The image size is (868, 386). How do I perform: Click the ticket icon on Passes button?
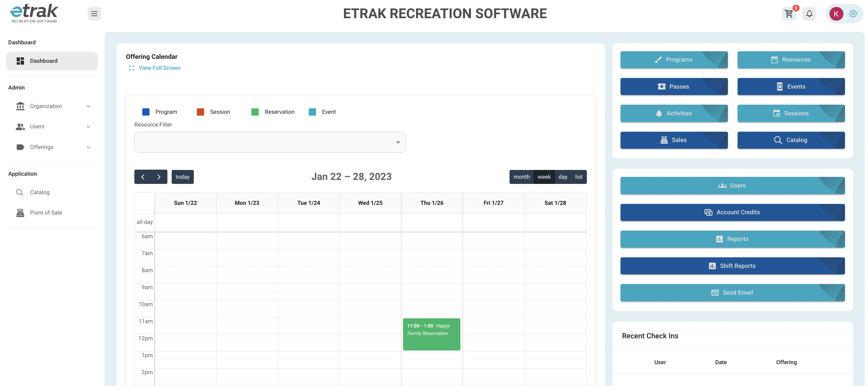[x=661, y=87]
